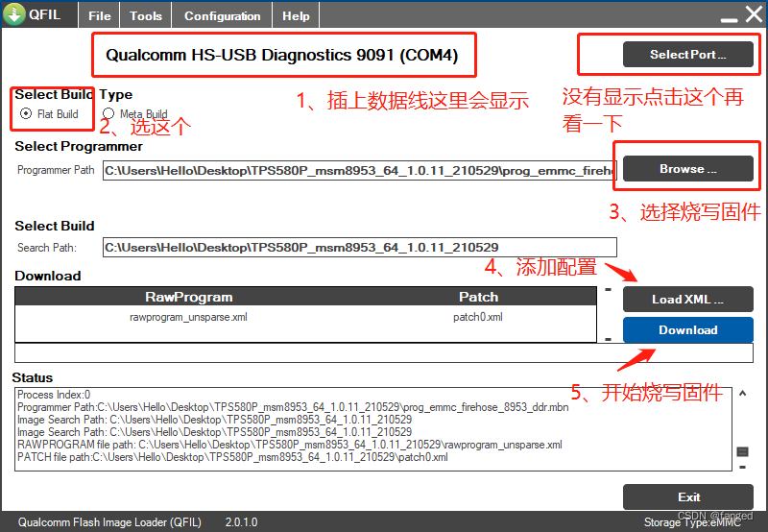Click into the Search Path field
The width and height of the screenshot is (768, 532).
[x=359, y=248]
